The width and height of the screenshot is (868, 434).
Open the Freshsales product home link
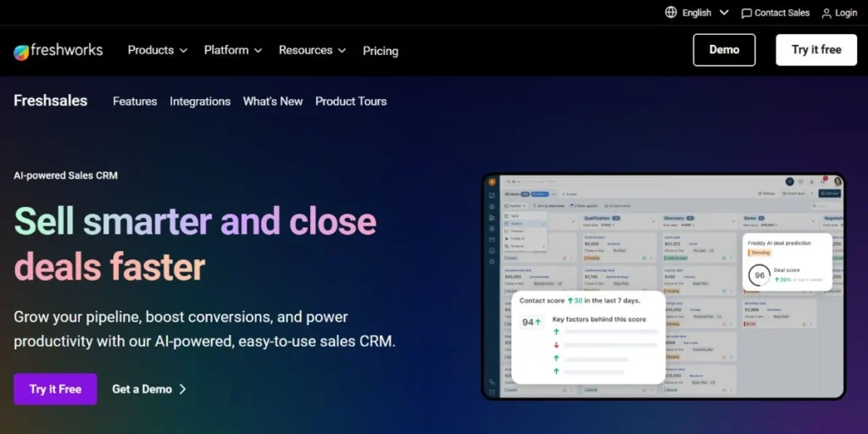pyautogui.click(x=50, y=101)
